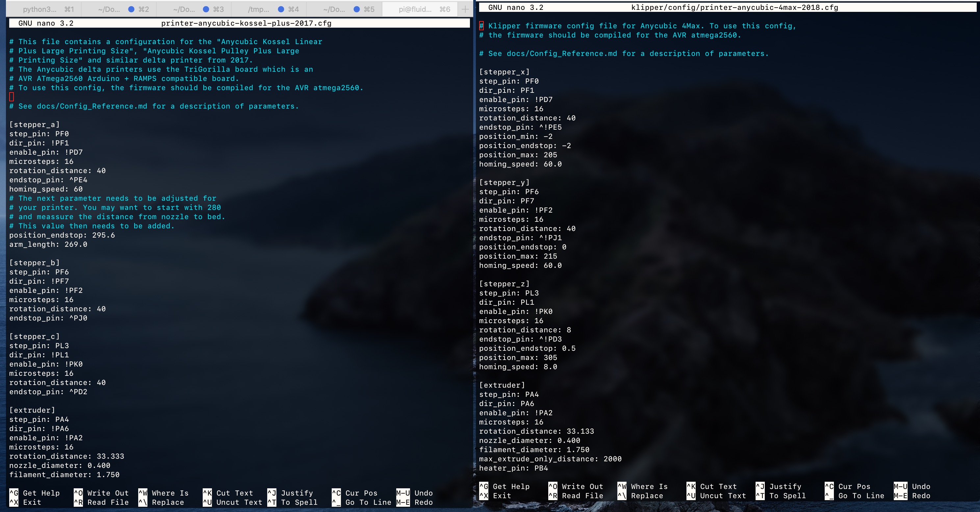The width and height of the screenshot is (980, 512).
Task: Click M-U Undo in right nano window
Action: tap(912, 487)
